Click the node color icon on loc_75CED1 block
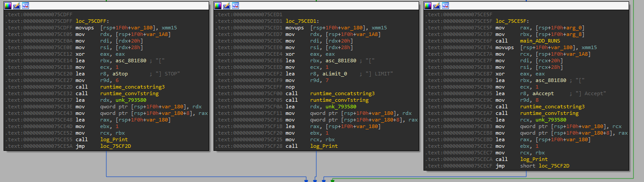Viewport: 644px width, 182px height. [218, 6]
